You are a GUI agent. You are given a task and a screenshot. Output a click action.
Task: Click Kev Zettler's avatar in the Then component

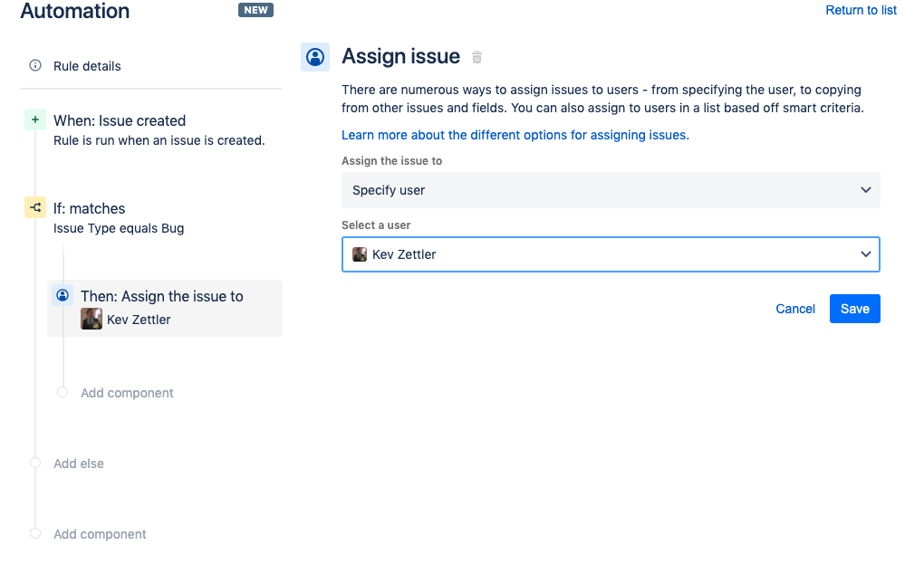91,319
